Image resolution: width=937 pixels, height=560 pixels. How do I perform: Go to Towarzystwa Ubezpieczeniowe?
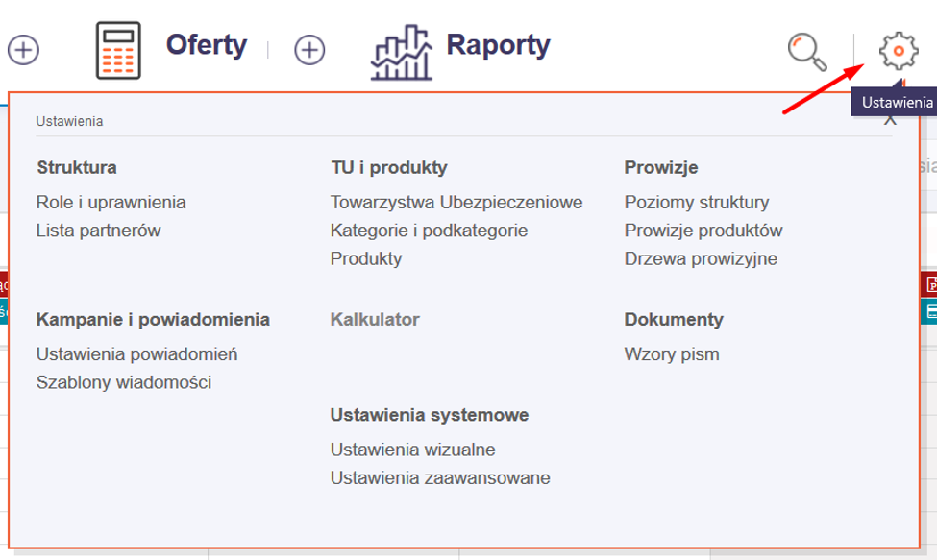456,203
